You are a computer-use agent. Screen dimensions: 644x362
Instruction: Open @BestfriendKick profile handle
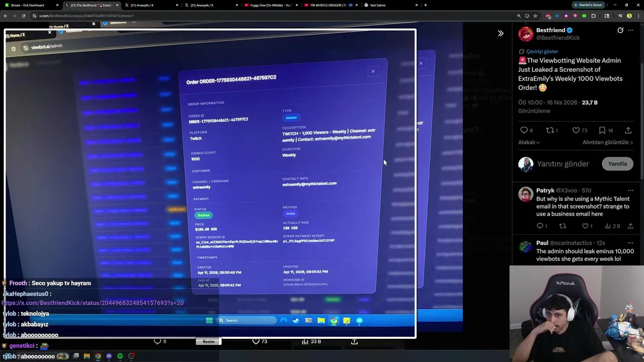click(x=558, y=38)
